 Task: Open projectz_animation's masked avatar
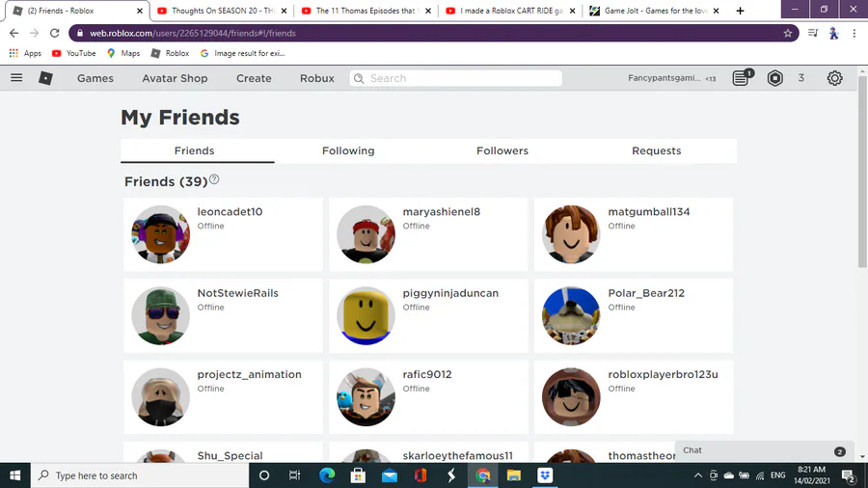(x=160, y=397)
